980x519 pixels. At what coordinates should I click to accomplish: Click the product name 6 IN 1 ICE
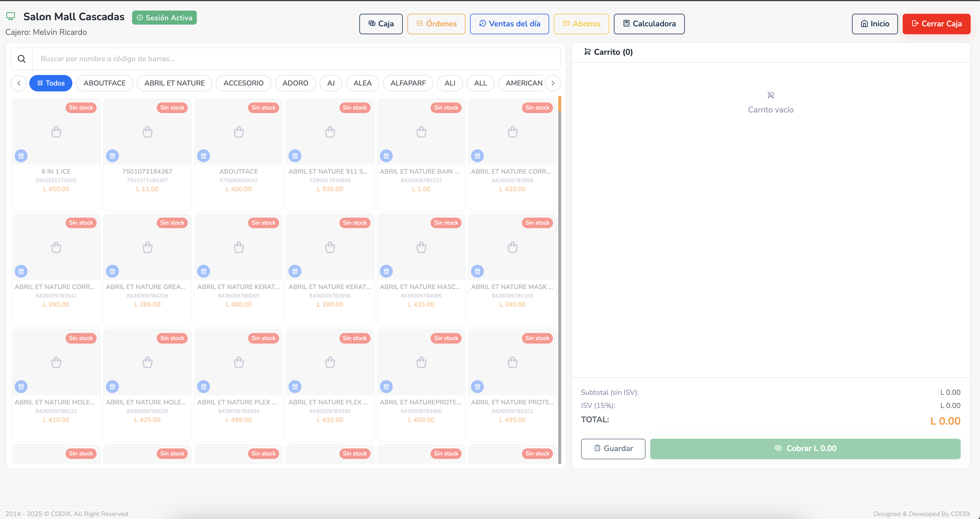[56, 172]
